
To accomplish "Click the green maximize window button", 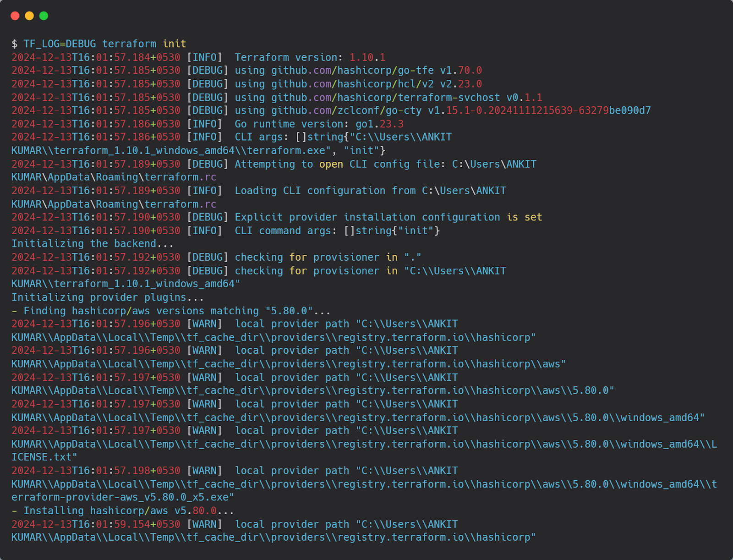I will [x=44, y=16].
